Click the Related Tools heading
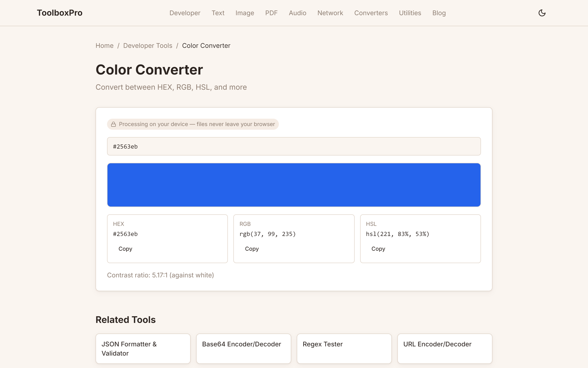Viewport: 588px width, 368px height. click(x=126, y=319)
